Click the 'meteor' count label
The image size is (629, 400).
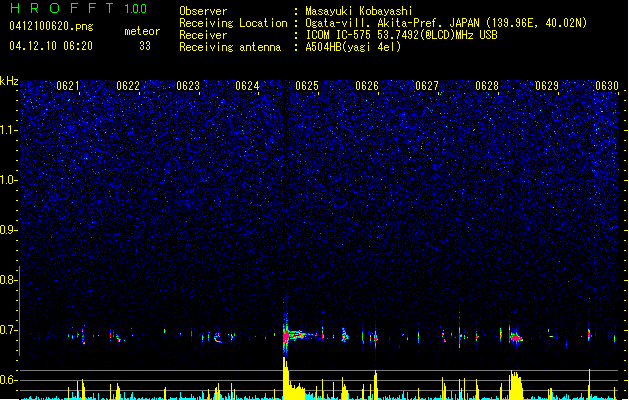[142, 31]
